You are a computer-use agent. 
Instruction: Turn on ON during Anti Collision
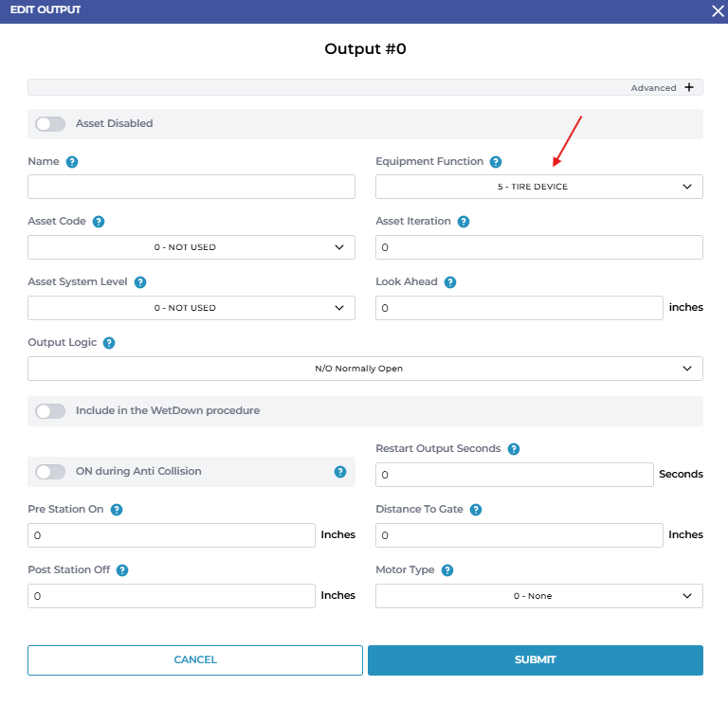[x=50, y=472]
